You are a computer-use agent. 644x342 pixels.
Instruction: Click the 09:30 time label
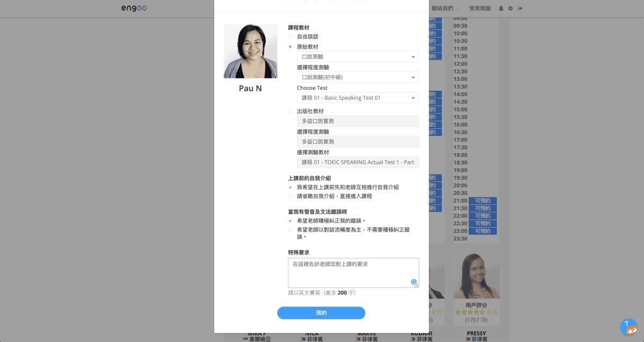coord(460,26)
